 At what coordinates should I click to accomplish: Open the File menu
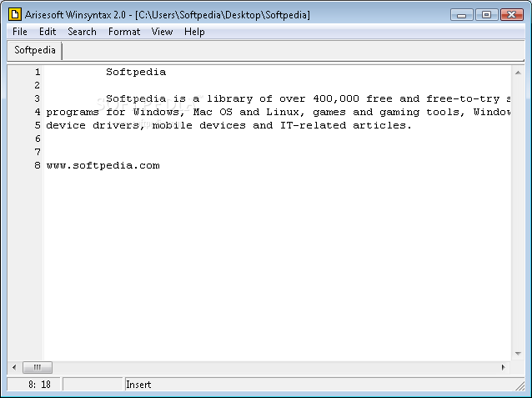[x=20, y=32]
